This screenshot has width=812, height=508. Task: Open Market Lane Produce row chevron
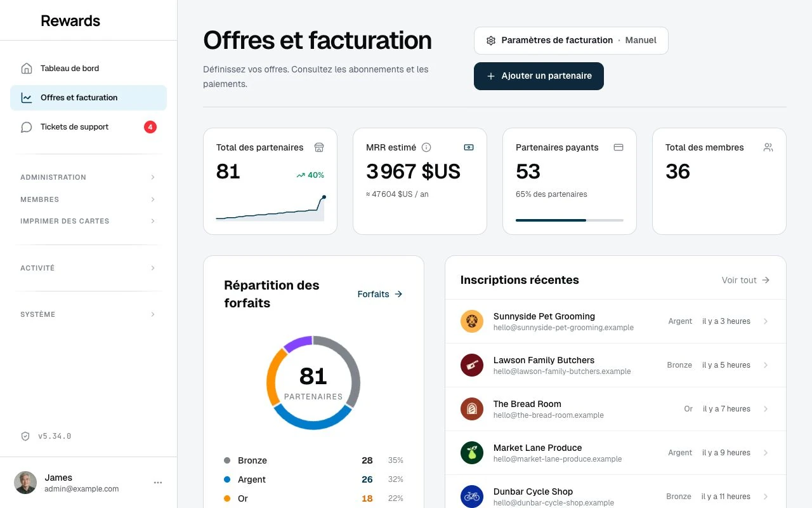(766, 453)
